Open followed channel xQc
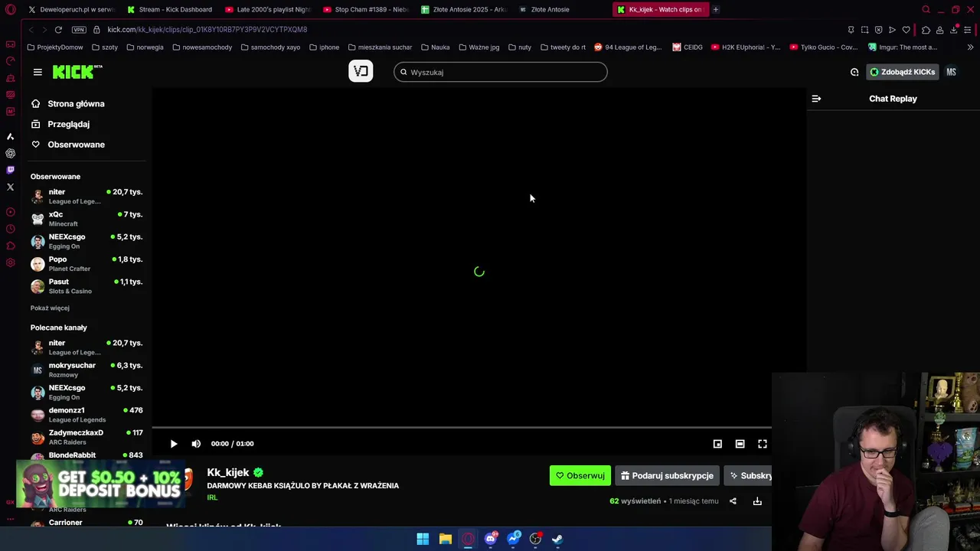This screenshot has height=551, width=980. pos(87,219)
